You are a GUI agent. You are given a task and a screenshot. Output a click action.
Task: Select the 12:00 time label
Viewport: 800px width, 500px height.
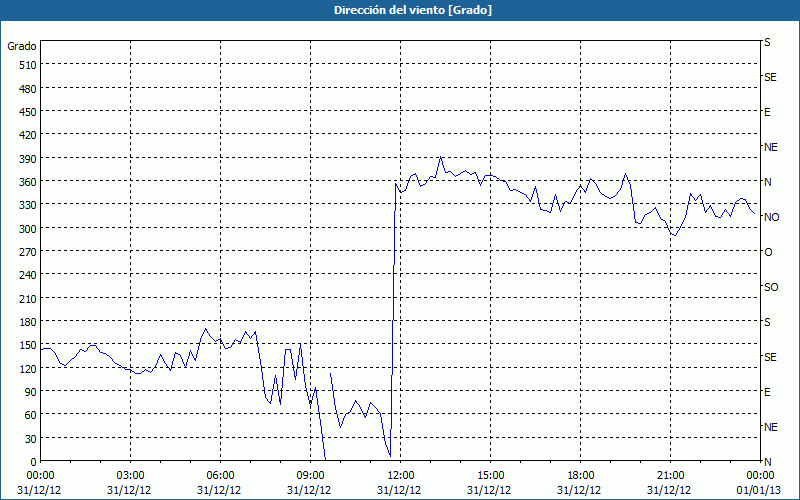click(x=401, y=476)
